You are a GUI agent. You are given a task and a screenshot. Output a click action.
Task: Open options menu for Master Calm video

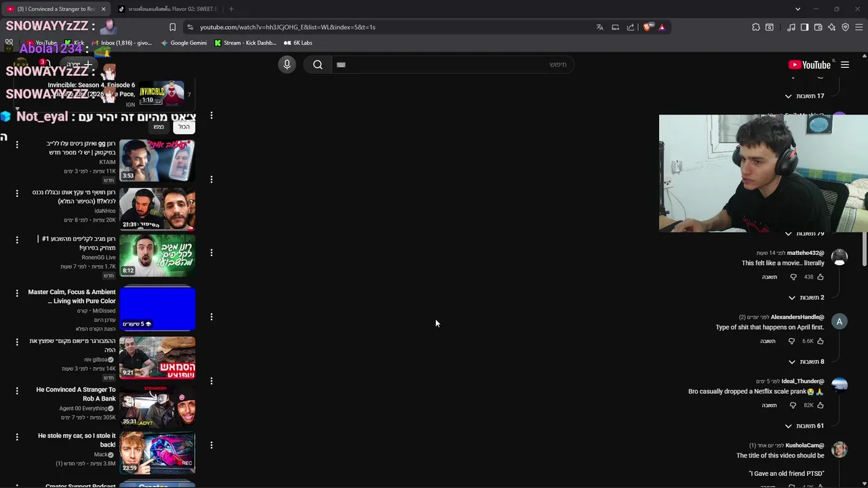click(x=17, y=293)
